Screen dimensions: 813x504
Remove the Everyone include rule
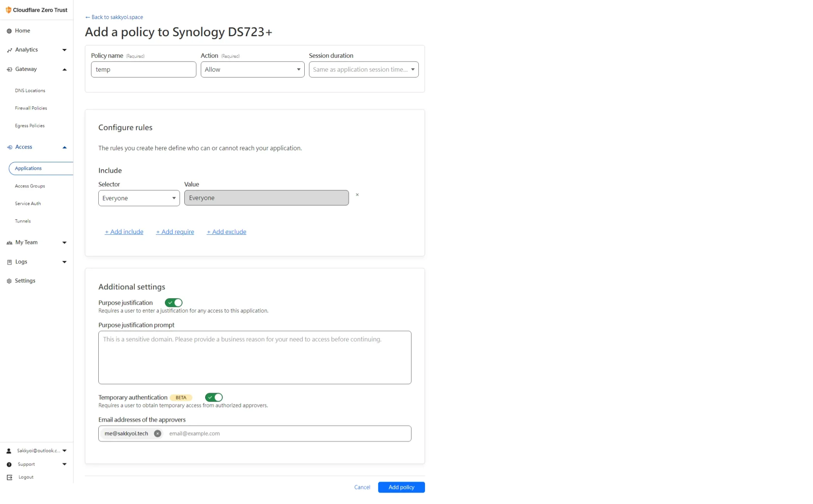pos(357,195)
